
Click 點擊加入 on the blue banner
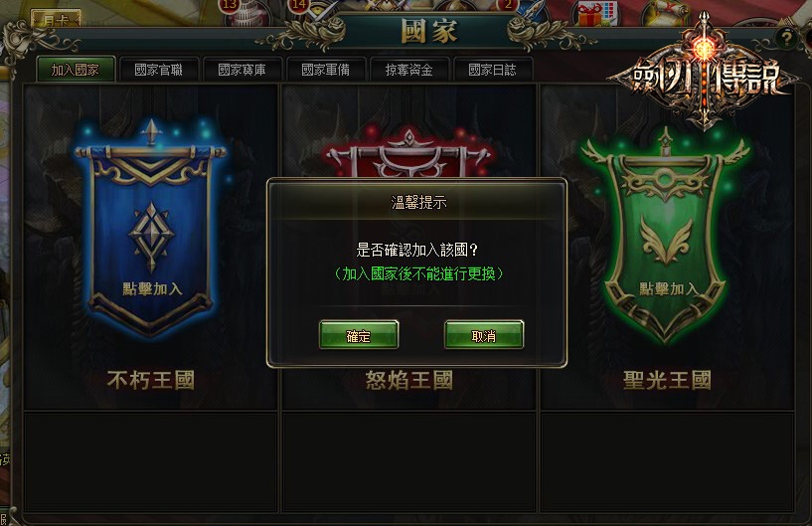click(x=152, y=288)
